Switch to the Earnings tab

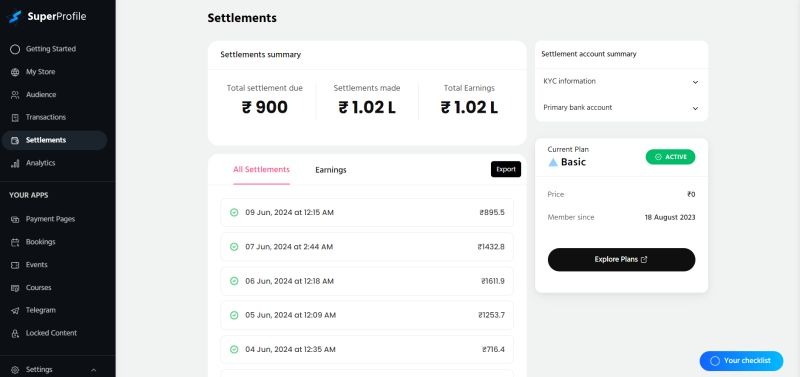tap(331, 170)
